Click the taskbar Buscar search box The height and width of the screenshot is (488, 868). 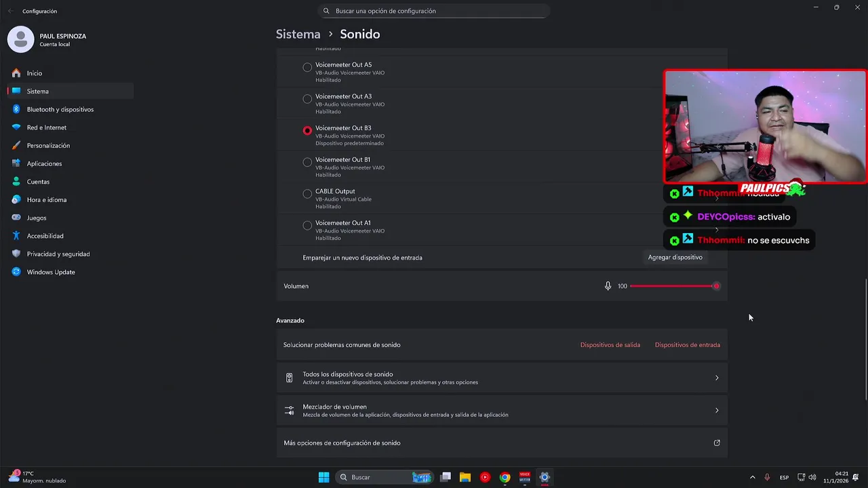385,477
